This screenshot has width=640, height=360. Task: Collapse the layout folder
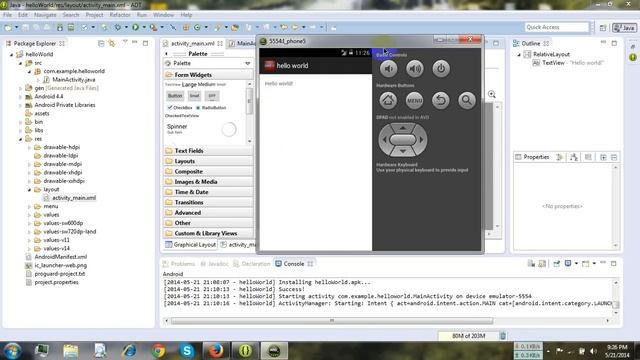[x=29, y=190]
